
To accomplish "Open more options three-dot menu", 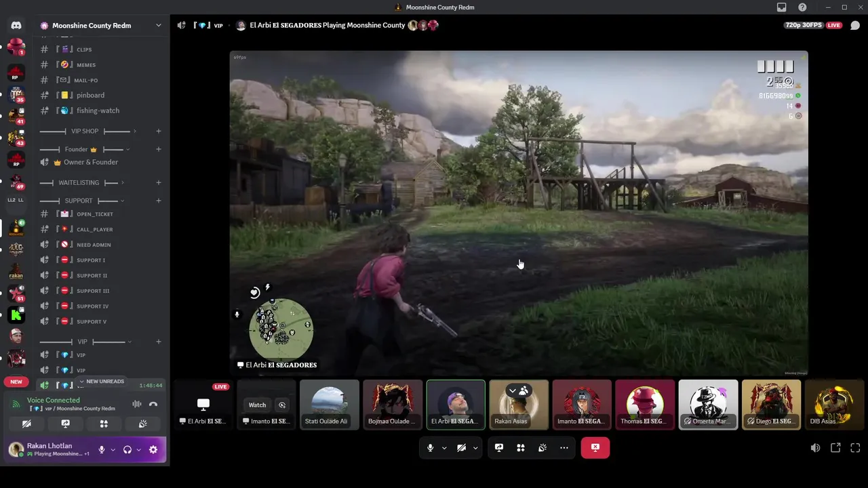I will pos(564,448).
